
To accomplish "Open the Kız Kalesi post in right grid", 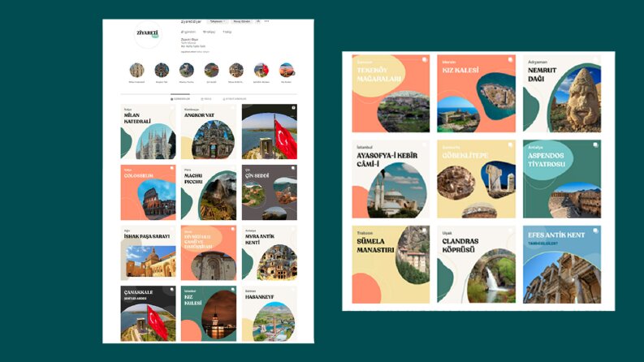I will pos(477,93).
